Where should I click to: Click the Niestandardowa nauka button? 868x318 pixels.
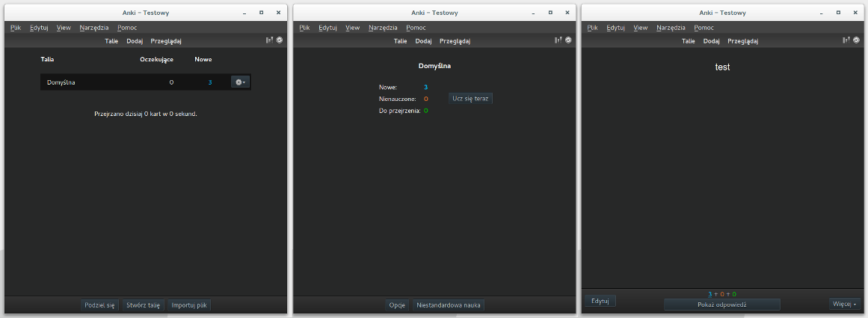[x=449, y=305]
